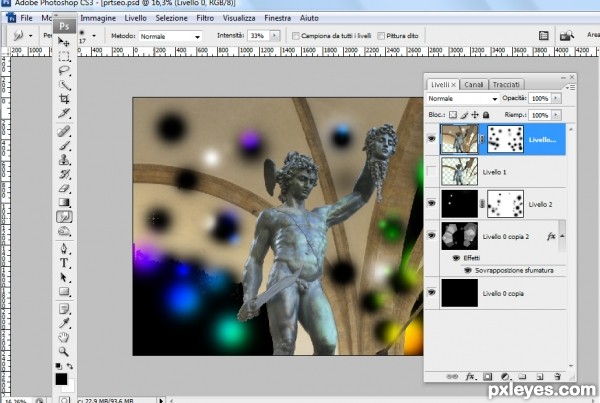Swap foreground and background colors
The image size is (600, 403).
click(70, 366)
